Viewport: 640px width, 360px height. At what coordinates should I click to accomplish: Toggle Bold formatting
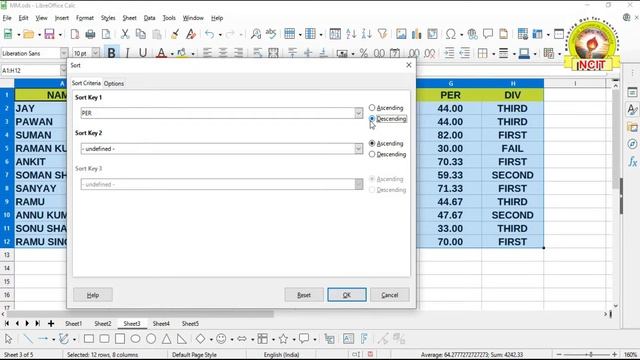click(111, 53)
